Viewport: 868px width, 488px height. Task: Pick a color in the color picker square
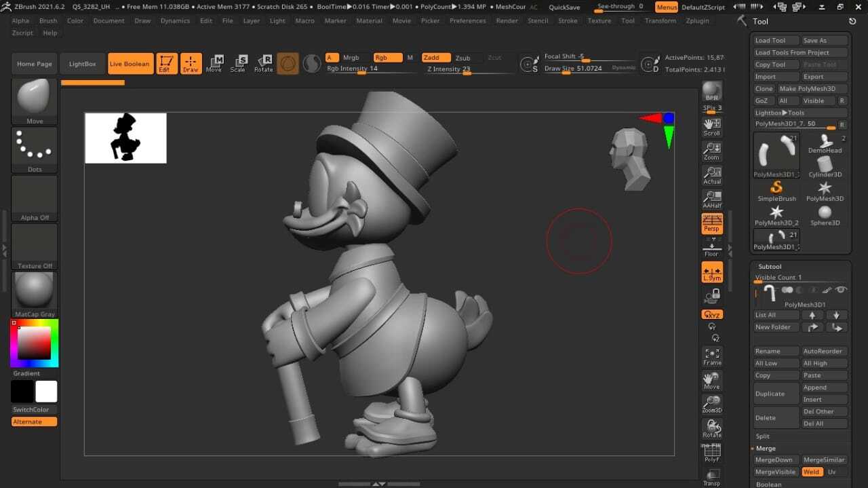click(34, 343)
